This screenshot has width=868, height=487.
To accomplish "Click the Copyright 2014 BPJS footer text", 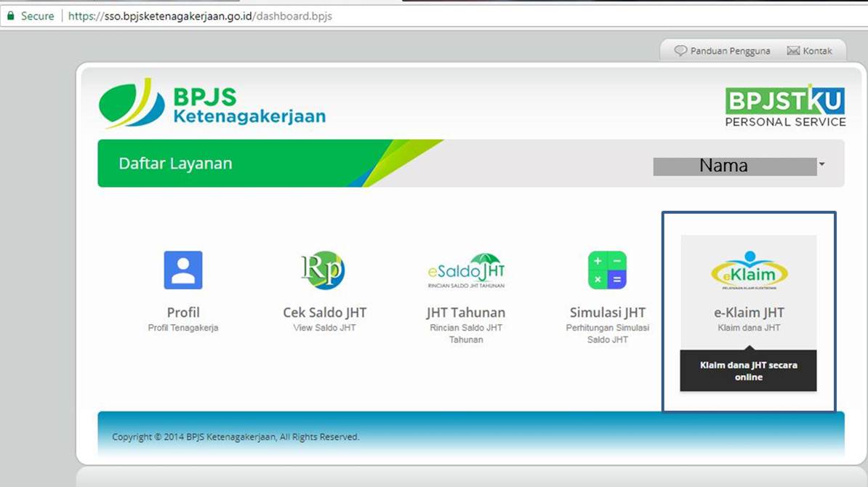I will point(236,437).
